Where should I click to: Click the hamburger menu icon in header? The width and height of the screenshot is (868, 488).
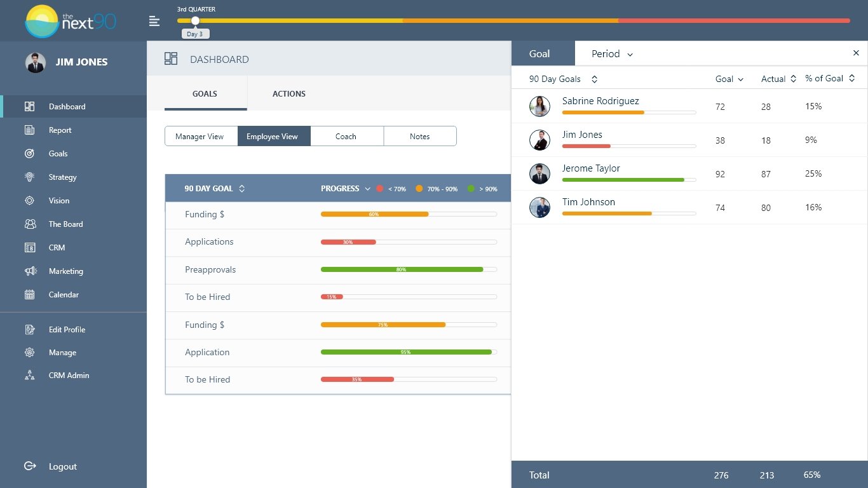point(154,22)
